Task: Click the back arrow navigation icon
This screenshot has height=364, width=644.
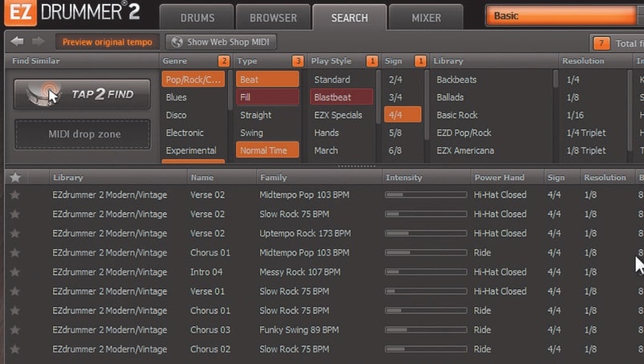Action: [x=17, y=41]
